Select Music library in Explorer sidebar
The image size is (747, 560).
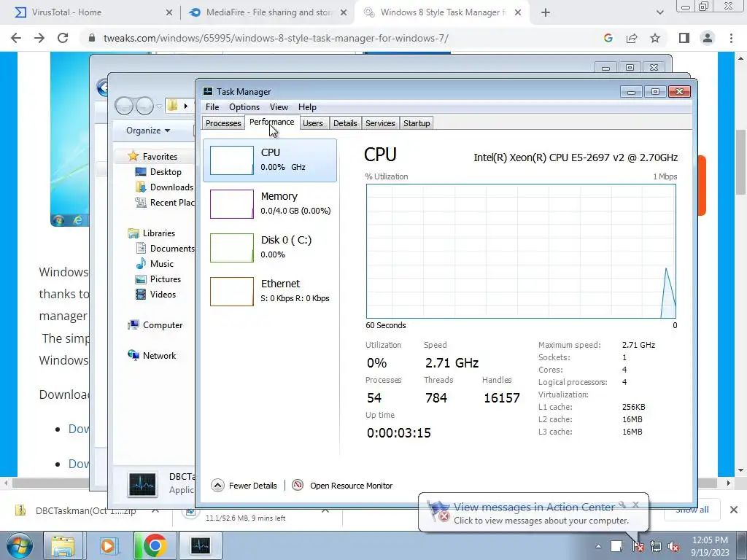[x=162, y=264]
